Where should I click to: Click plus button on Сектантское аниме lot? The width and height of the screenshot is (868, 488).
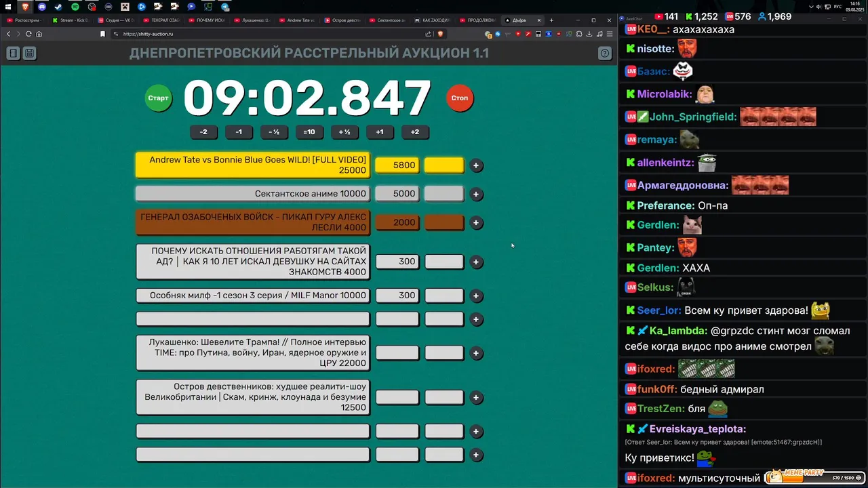(476, 195)
